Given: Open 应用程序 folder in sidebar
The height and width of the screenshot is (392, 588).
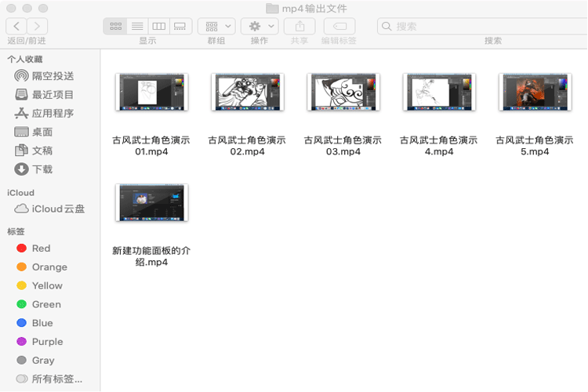Looking at the screenshot, I should pos(53,114).
